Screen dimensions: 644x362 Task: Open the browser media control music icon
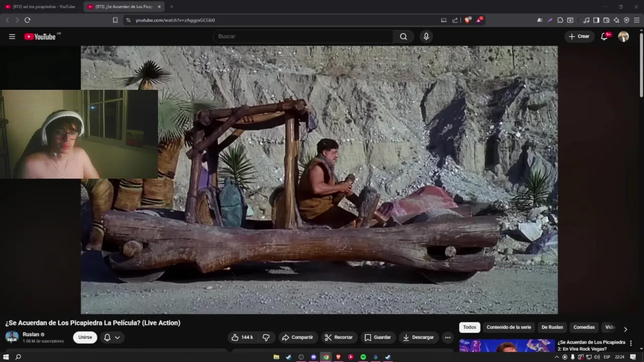(586, 20)
